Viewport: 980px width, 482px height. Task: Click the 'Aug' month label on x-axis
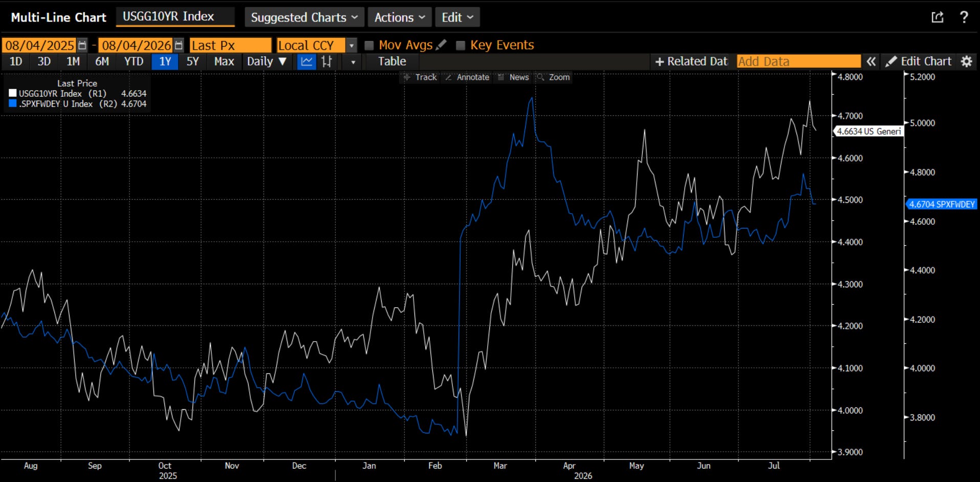click(x=31, y=466)
